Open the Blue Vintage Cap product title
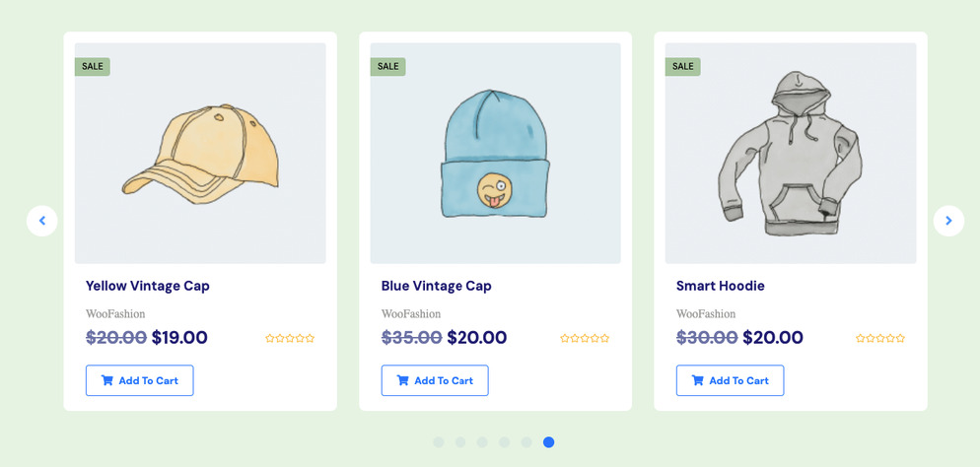The image size is (980, 467). click(436, 286)
